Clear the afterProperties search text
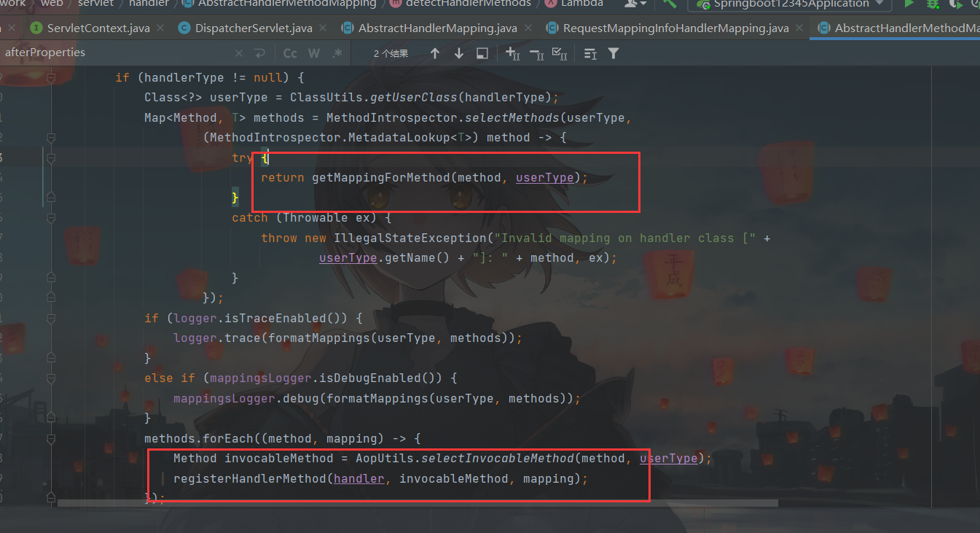The image size is (980, 533). pyautogui.click(x=239, y=53)
